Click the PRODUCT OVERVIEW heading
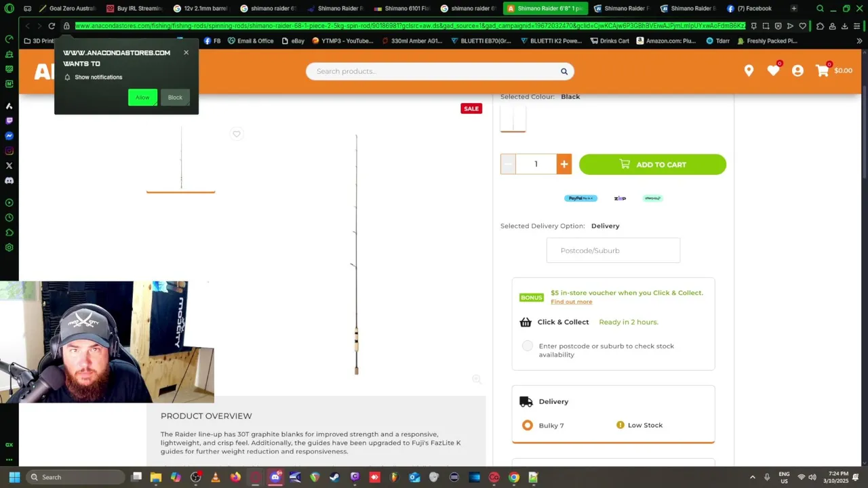The width and height of the screenshot is (868, 488). [206, 416]
